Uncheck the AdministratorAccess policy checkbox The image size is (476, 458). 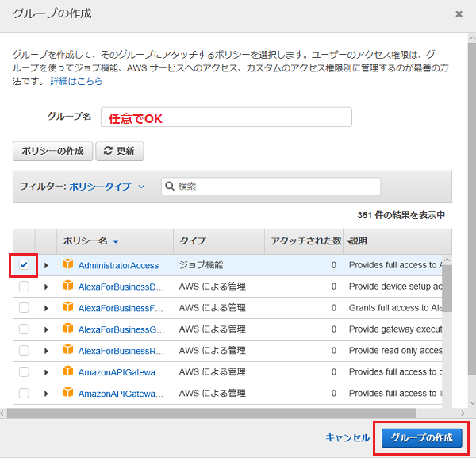click(x=24, y=265)
